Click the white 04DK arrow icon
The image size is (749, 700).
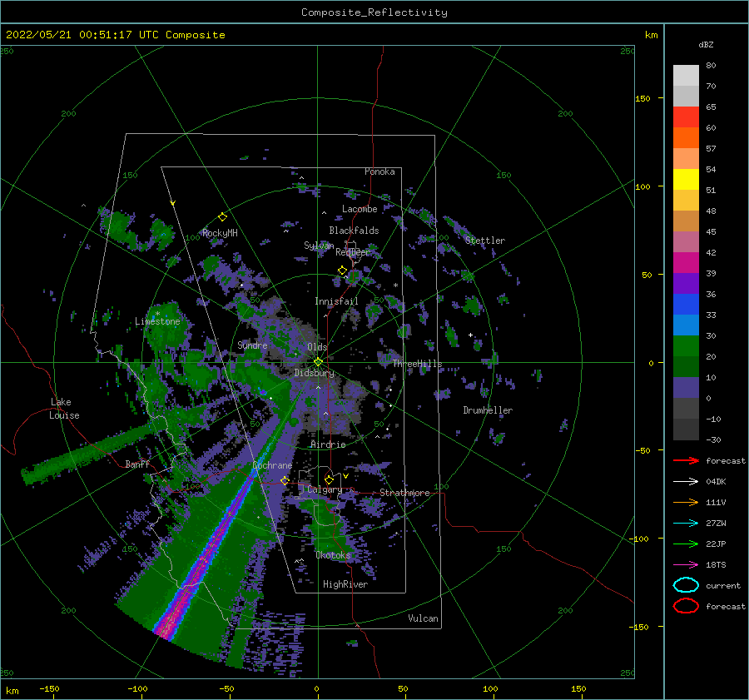[686, 481]
